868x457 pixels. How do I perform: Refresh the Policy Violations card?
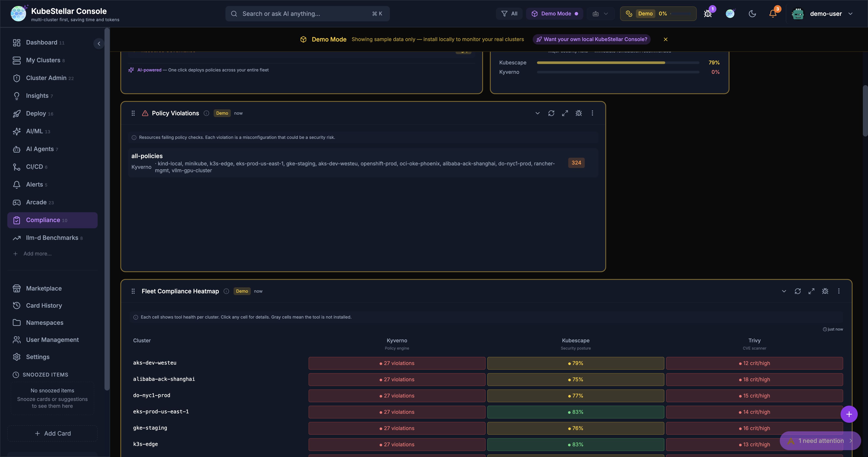pos(551,113)
